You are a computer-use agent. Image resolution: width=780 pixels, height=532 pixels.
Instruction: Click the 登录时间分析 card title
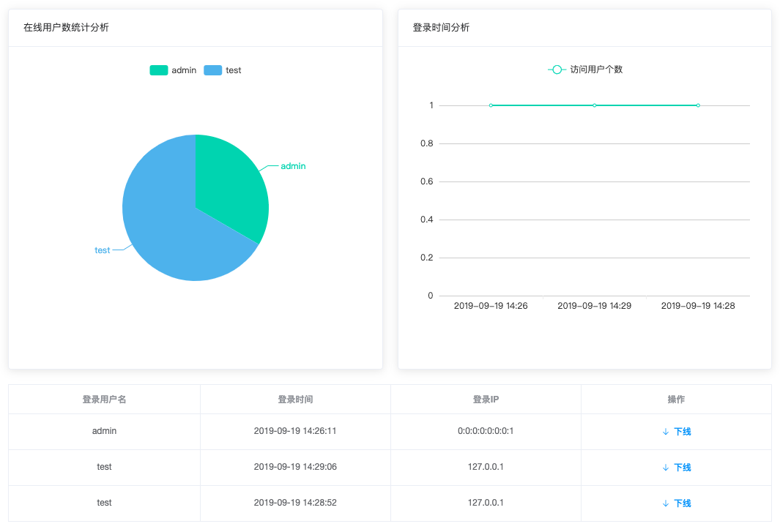tap(441, 27)
